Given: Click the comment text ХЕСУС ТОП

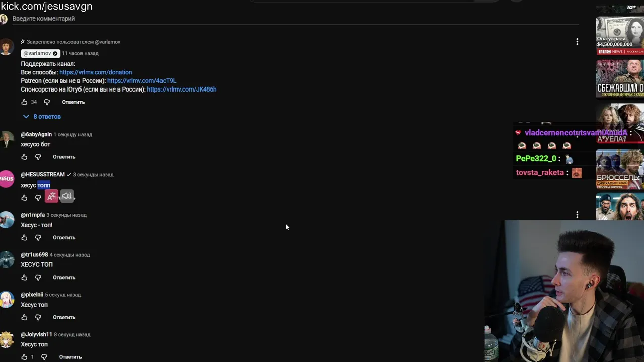Looking at the screenshot, I should tap(37, 264).
